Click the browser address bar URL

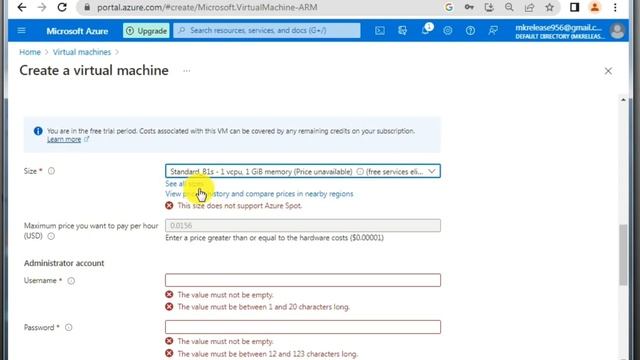(x=207, y=7)
